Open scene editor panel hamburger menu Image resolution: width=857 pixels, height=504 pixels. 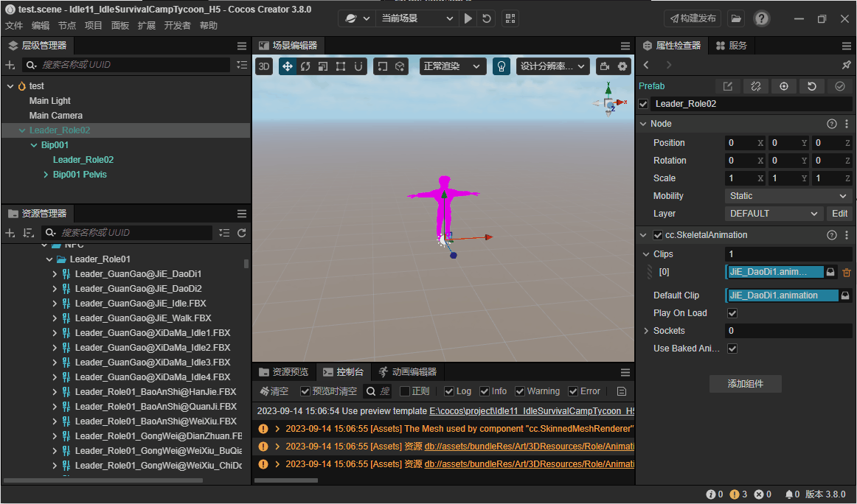point(625,46)
